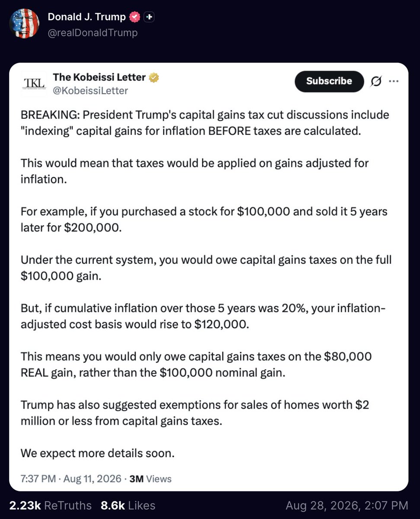Click the Grok slashed-circle icon
Image resolution: width=420 pixels, height=519 pixels.
(376, 81)
